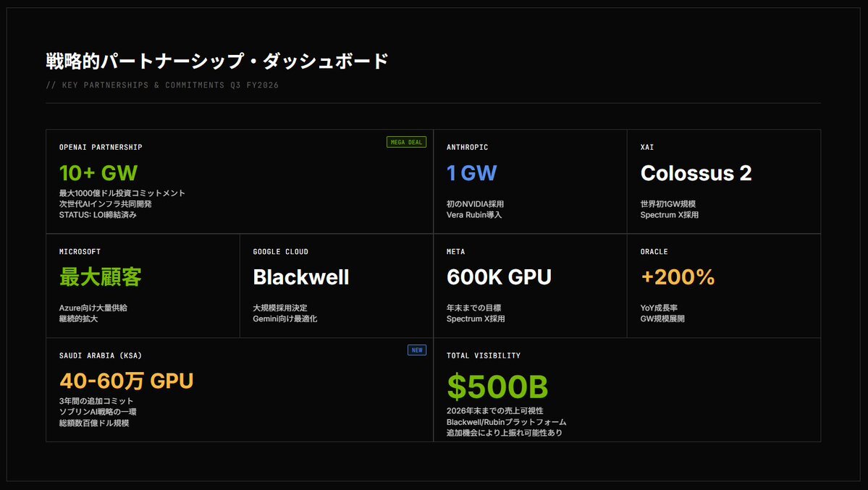The width and height of the screenshot is (868, 490).
Task: Click the KEY PARTNERSHIPS & COMMITMENTS subtitle
Action: click(x=162, y=85)
